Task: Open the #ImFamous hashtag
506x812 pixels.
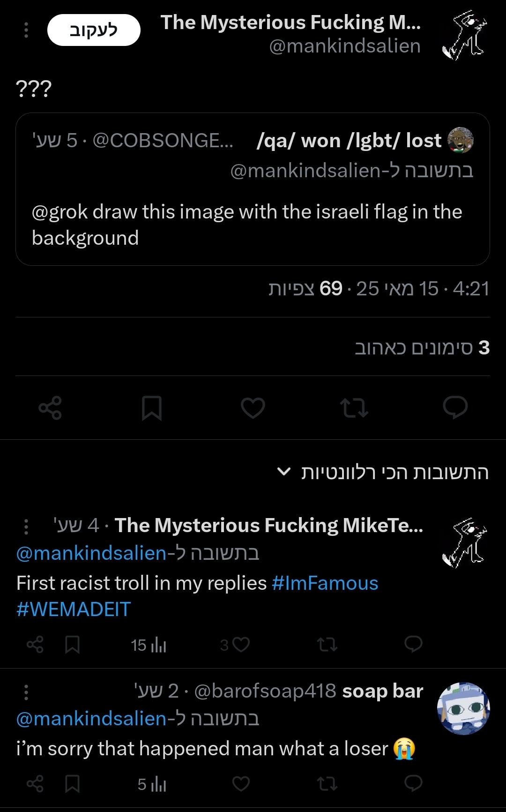Action: click(x=325, y=583)
